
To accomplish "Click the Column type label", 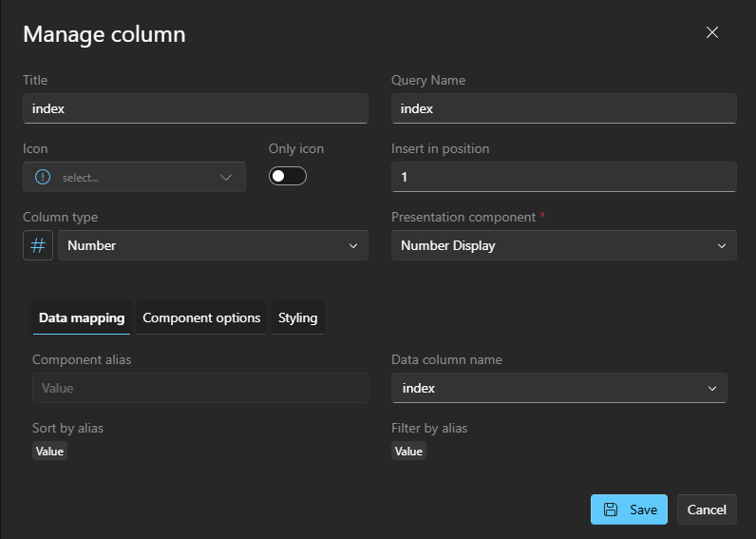I will [x=60, y=217].
